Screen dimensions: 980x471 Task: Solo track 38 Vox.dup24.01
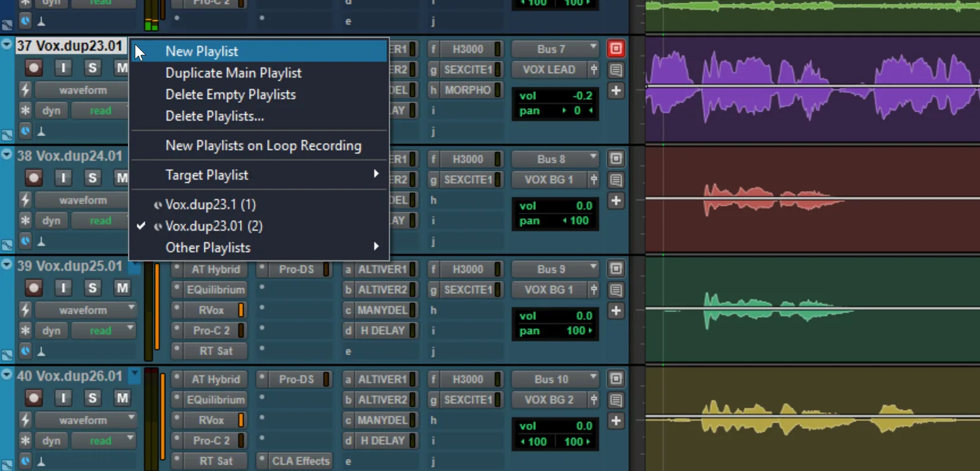(x=92, y=178)
